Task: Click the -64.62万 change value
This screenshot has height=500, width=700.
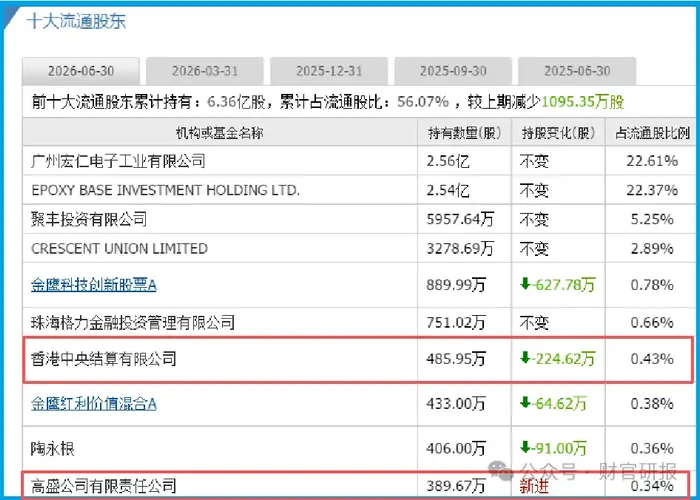Action: [553, 404]
